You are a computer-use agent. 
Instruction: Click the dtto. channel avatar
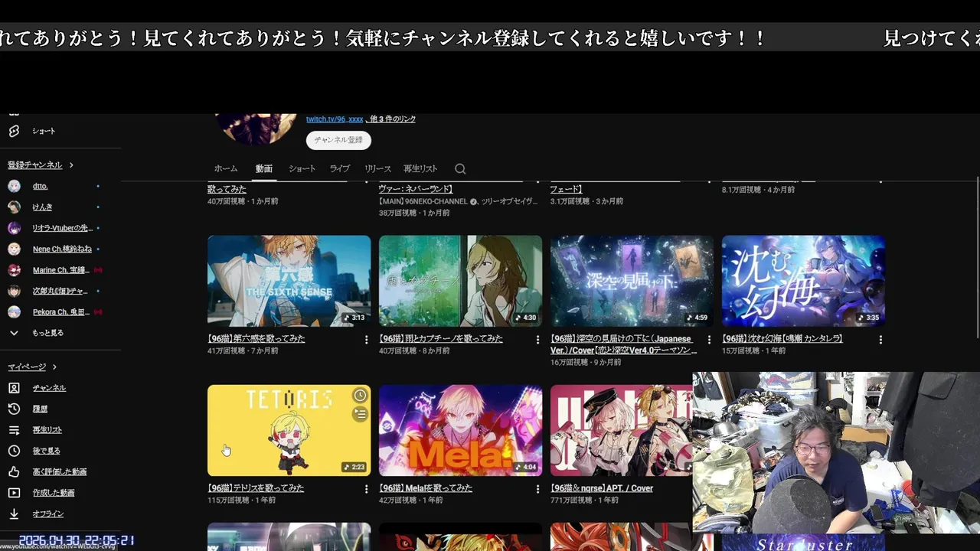[x=14, y=186]
